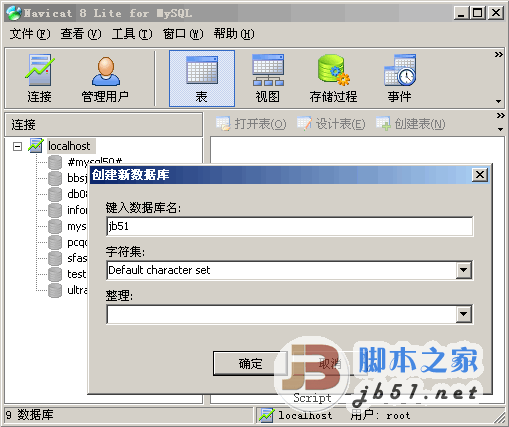This screenshot has width=509, height=427.
Task: Click the database name field containing jb51
Action: [290, 226]
